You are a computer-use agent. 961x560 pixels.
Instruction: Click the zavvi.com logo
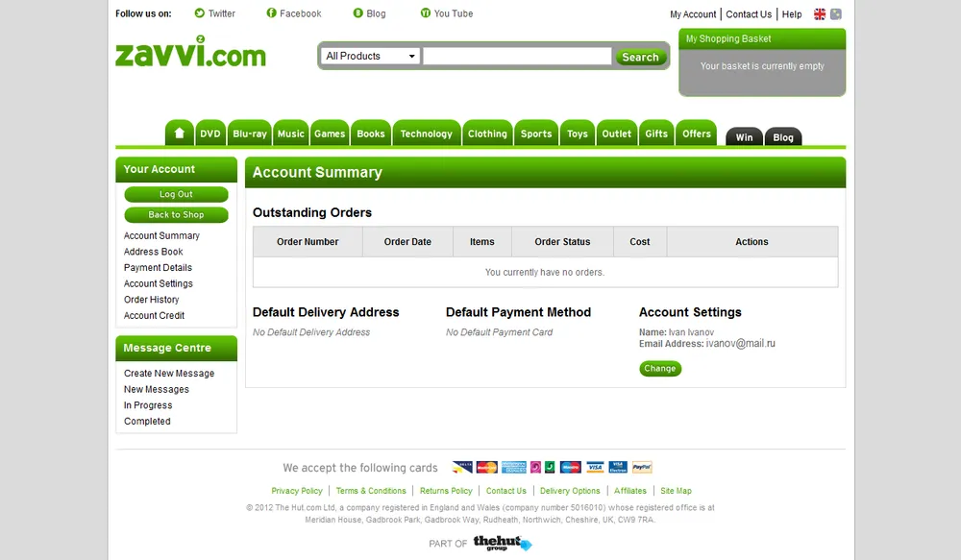190,52
